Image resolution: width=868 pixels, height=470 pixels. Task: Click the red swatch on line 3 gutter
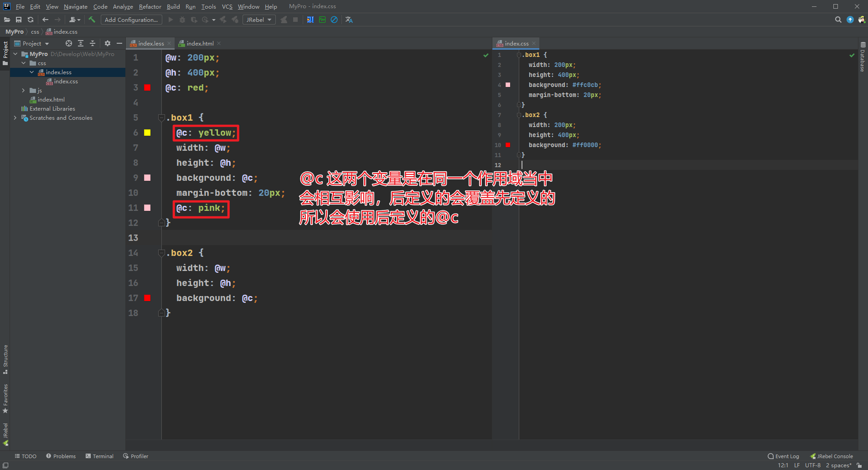click(x=147, y=87)
